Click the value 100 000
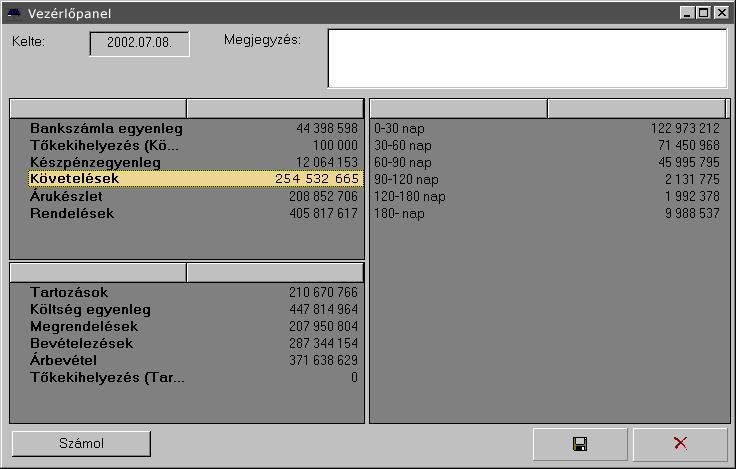This screenshot has width=736, height=469. coord(336,145)
